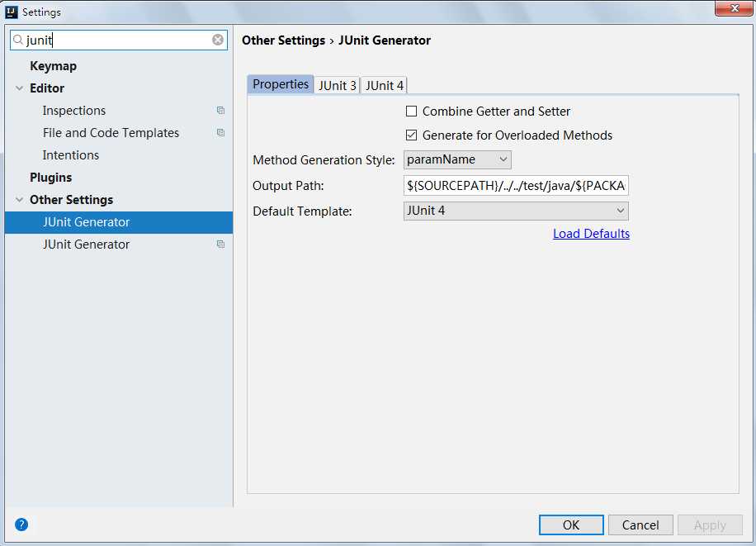Click the IntelliJ icon in the Settings title bar
The width and height of the screenshot is (756, 546).
[11, 12]
